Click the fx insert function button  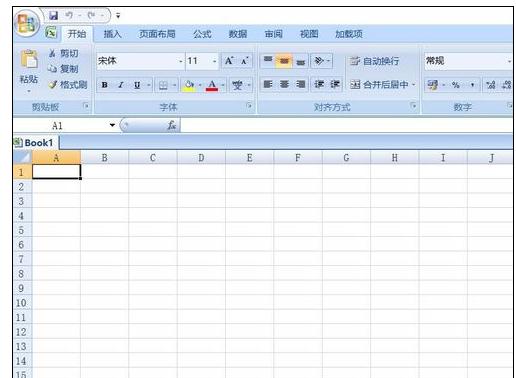pos(171,125)
